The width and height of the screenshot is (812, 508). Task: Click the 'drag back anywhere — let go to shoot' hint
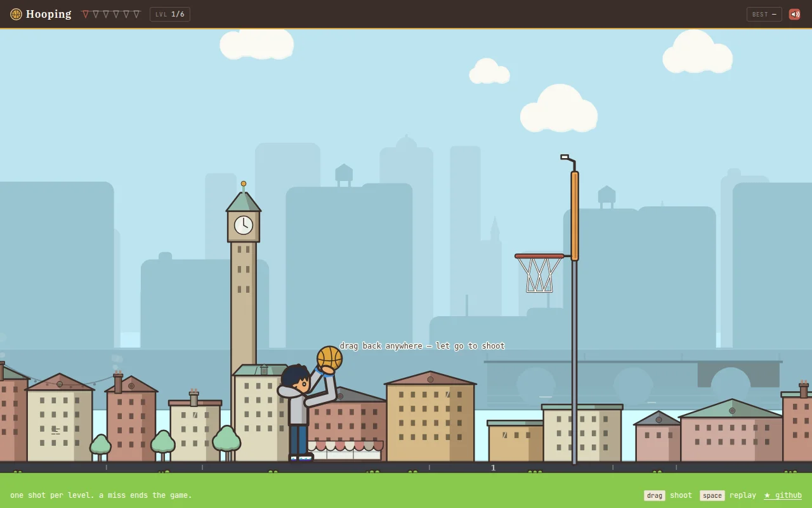tap(422, 346)
